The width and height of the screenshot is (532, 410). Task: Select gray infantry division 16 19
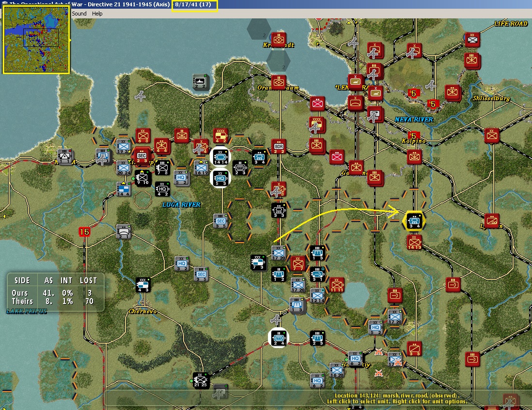pos(201,167)
